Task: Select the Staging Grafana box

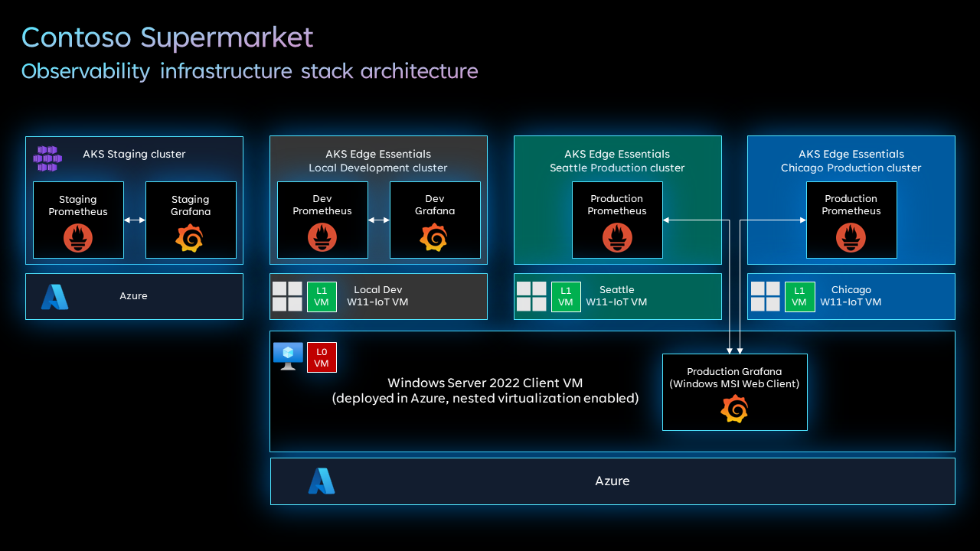Action: click(x=191, y=220)
